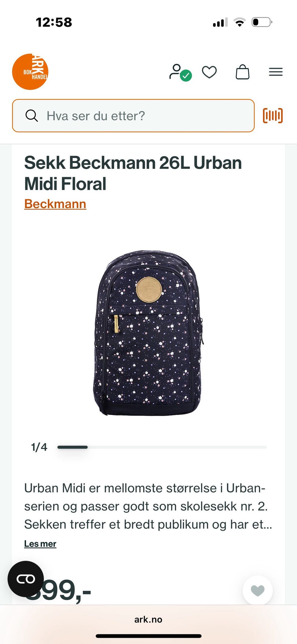Tap the barcode scanner icon
Screen dimensions: 297x644
click(273, 116)
